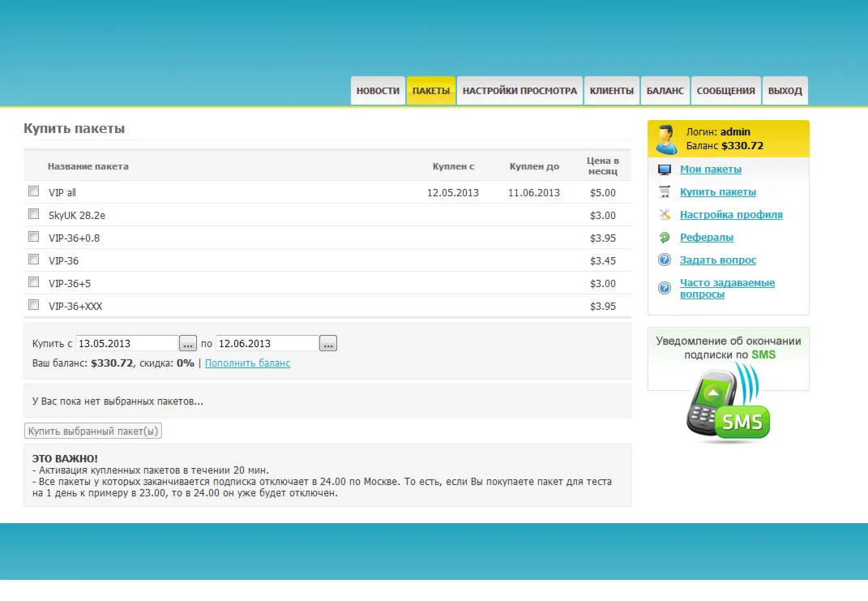Click the help icon beside Часто задаваемые вопросы
The image size is (868, 601).
(665, 288)
